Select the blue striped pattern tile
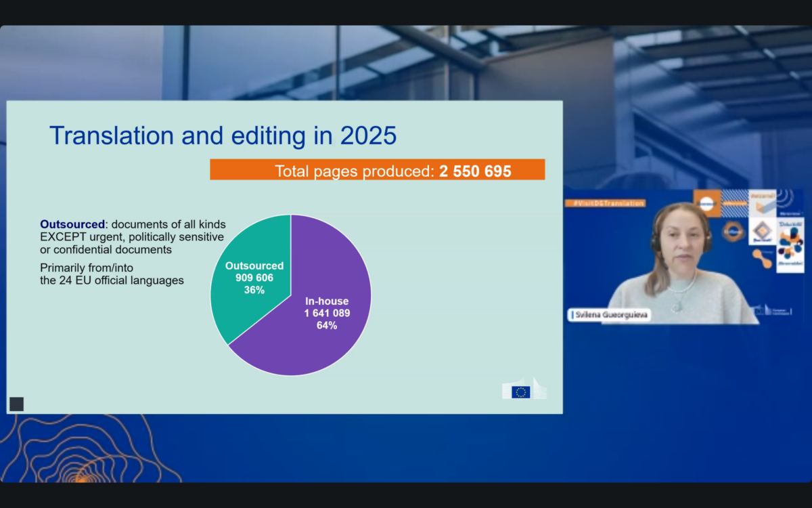The image size is (812, 508). (734, 203)
